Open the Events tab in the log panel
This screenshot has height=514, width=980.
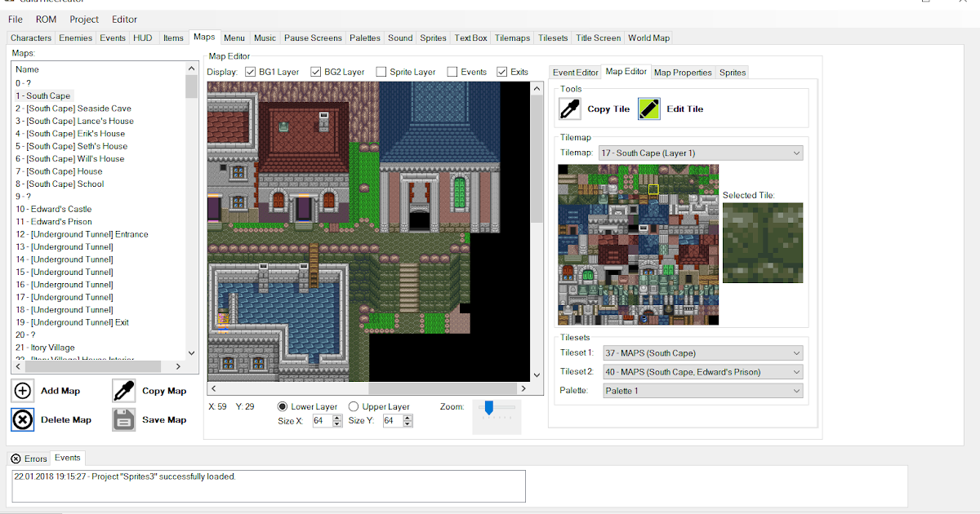[x=68, y=458]
